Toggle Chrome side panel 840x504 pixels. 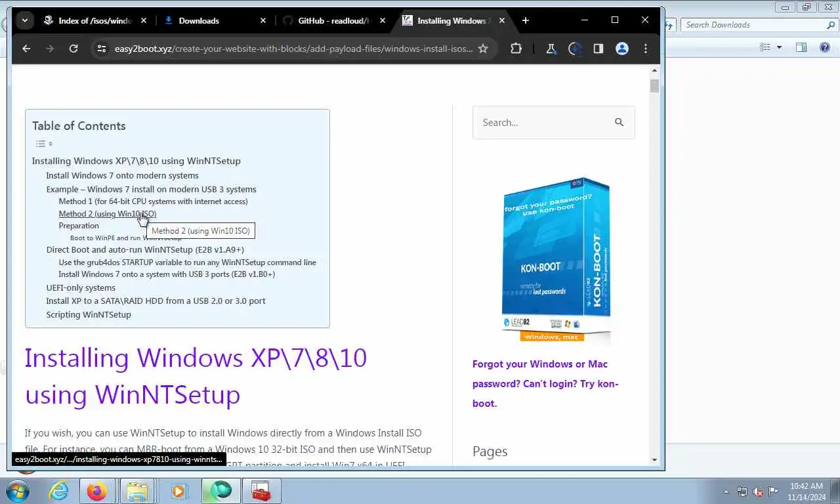tap(598, 49)
